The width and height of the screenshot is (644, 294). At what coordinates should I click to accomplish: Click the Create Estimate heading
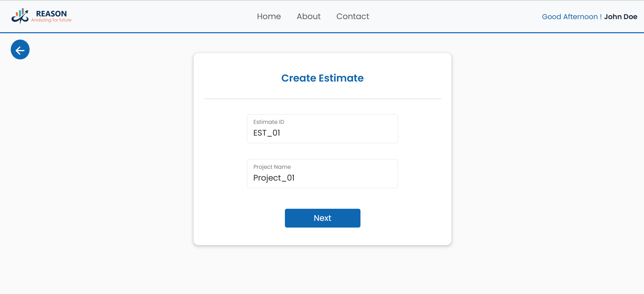(x=322, y=78)
